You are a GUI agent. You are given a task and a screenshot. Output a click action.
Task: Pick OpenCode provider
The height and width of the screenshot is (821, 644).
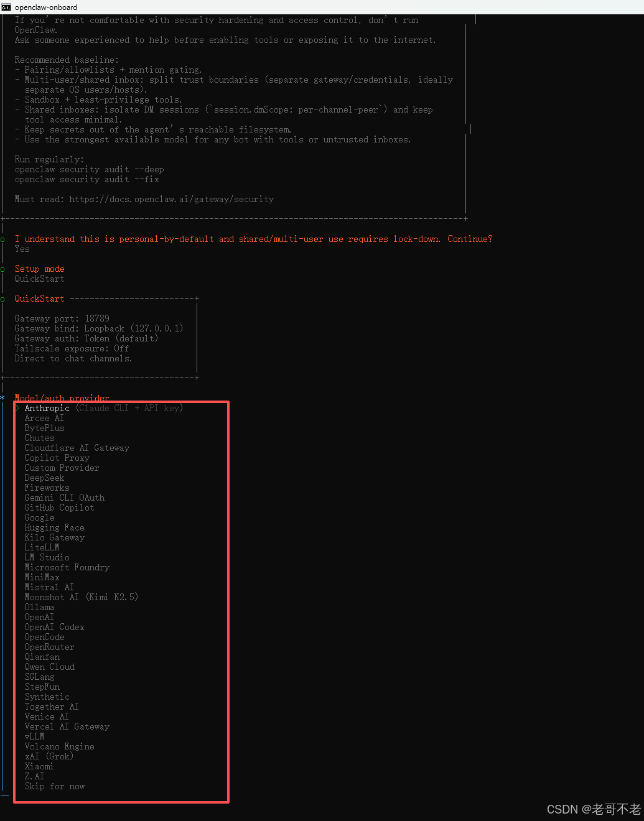coord(44,637)
